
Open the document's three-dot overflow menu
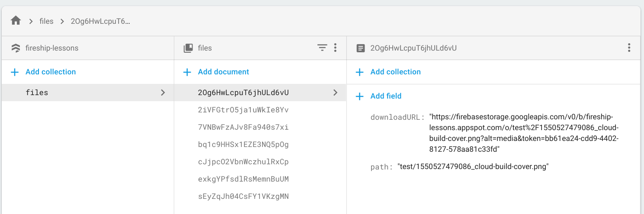point(629,48)
